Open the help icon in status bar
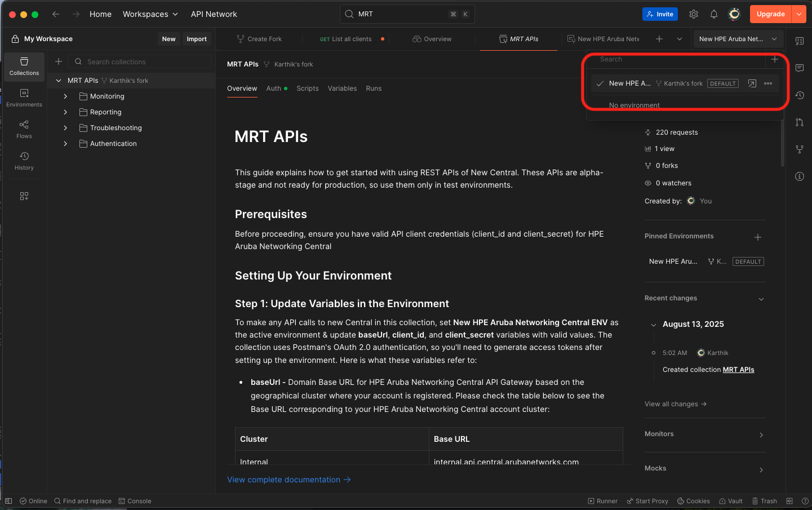This screenshot has height=510, width=812. click(805, 501)
